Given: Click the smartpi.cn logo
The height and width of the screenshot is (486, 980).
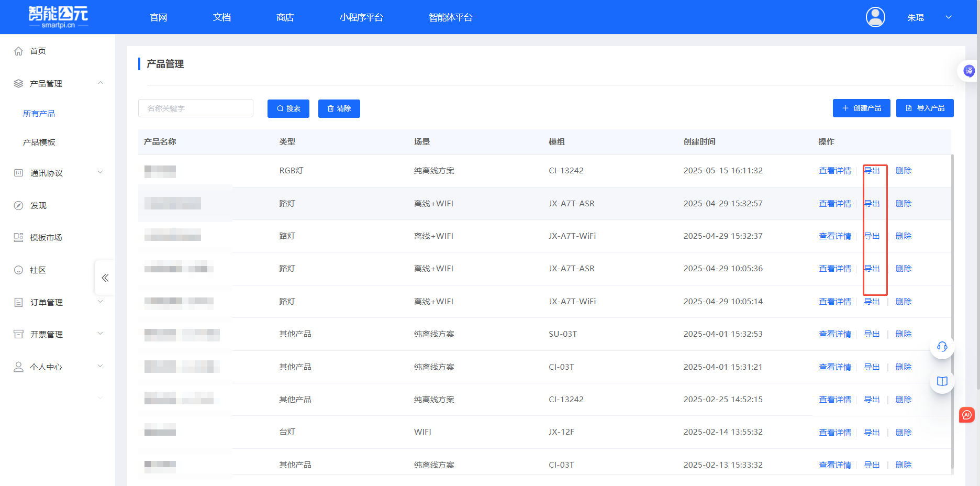Looking at the screenshot, I should point(58,17).
